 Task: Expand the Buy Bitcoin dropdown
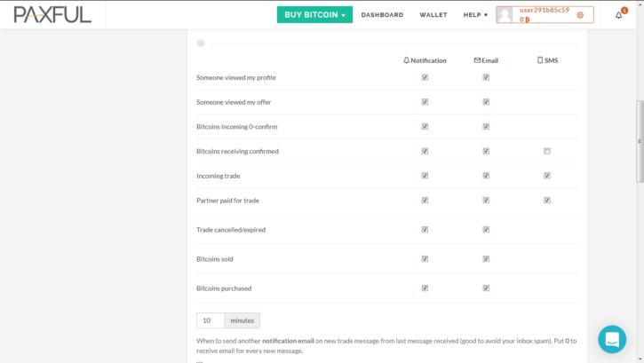314,15
